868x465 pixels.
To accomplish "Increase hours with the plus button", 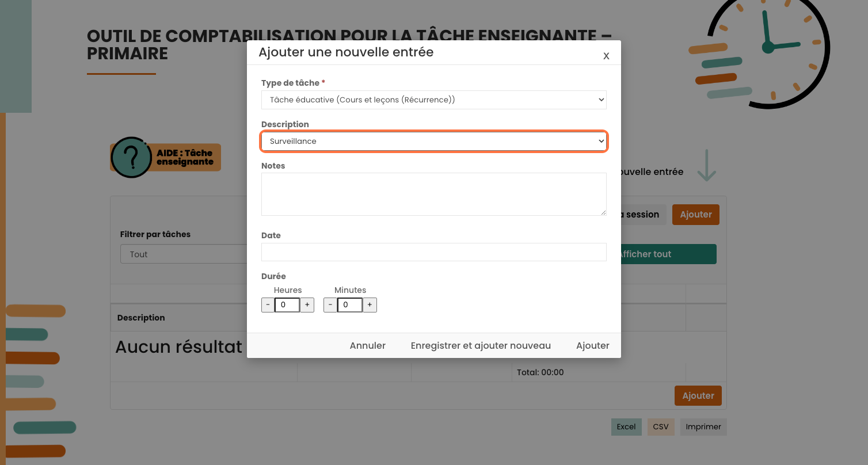I will (x=307, y=305).
